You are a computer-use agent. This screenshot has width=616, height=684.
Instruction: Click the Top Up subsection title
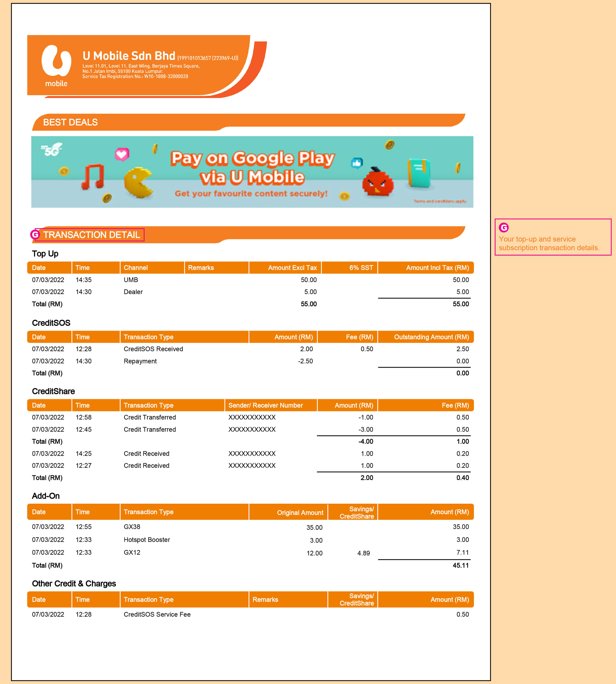pyautogui.click(x=45, y=254)
